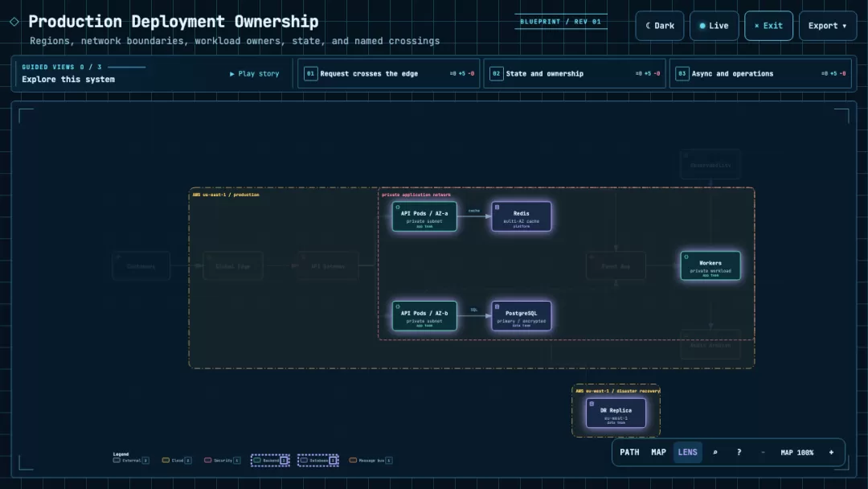Image resolution: width=868 pixels, height=489 pixels.
Task: Click Play story
Action: (255, 74)
